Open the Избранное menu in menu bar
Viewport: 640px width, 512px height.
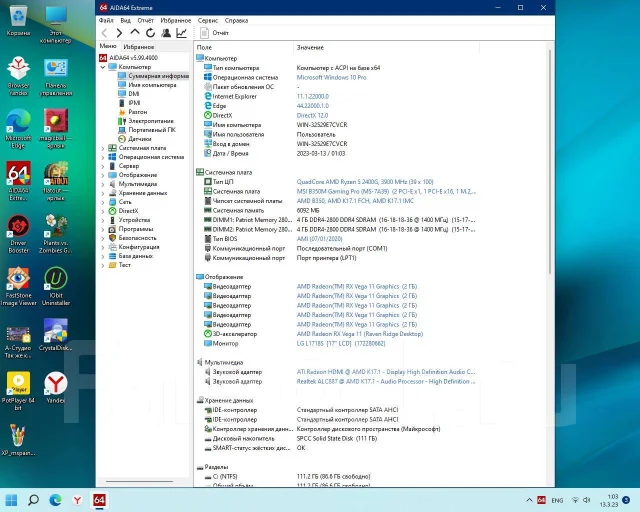point(176,20)
